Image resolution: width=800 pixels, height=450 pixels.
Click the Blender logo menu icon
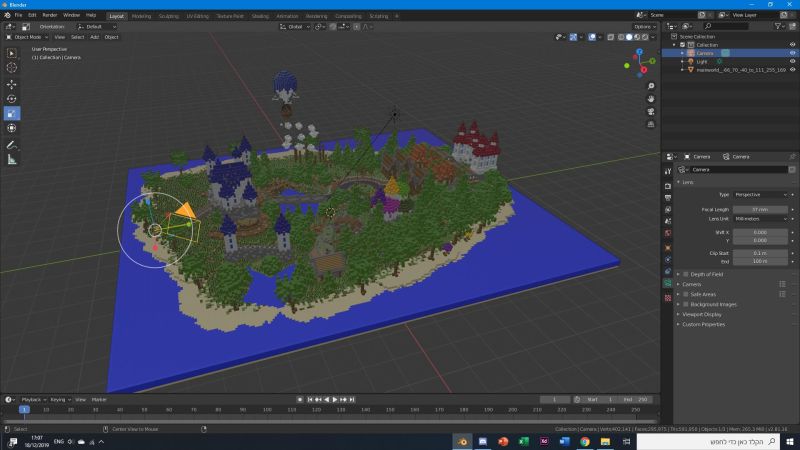click(7, 15)
